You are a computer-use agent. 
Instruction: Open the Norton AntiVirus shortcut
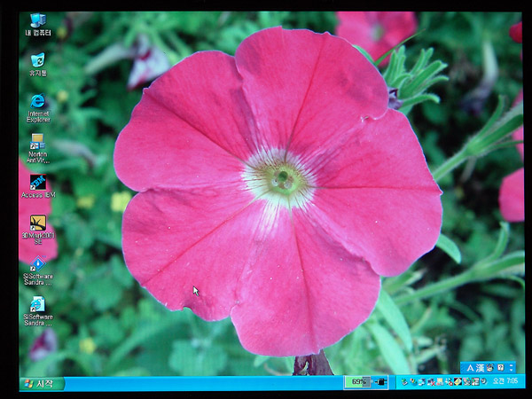pyautogui.click(x=38, y=149)
